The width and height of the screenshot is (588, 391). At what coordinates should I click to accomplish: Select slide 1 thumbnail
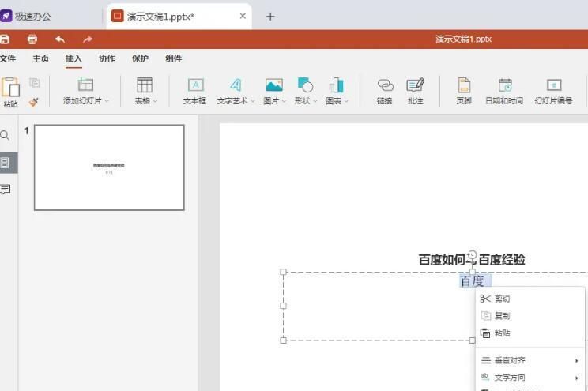pos(109,167)
